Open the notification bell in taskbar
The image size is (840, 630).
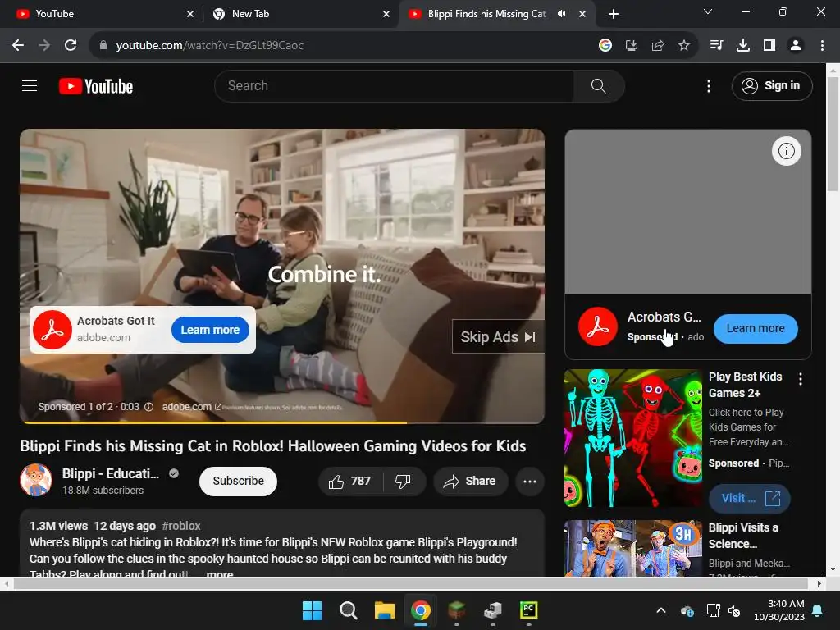click(818, 610)
